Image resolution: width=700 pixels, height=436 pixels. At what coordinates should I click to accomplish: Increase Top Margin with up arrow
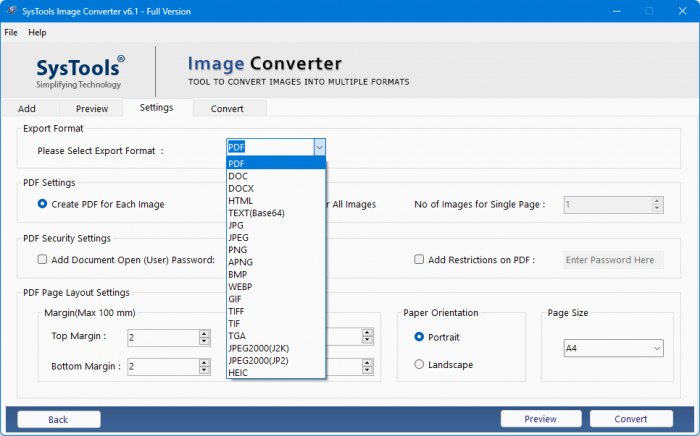tap(204, 333)
